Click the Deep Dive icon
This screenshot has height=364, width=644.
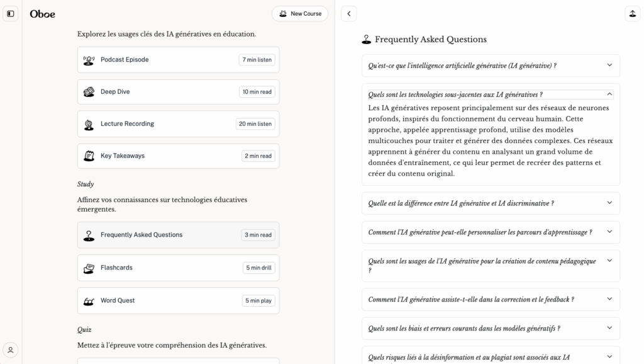pyautogui.click(x=89, y=92)
